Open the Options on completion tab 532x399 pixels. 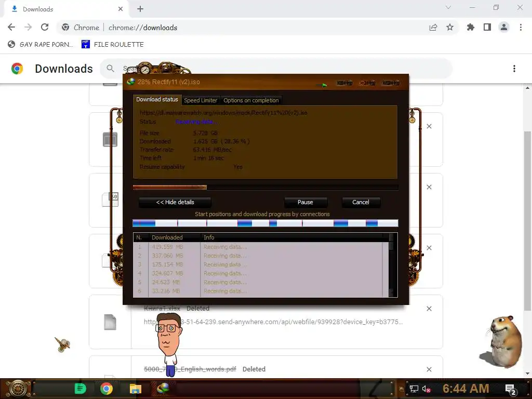pos(251,100)
